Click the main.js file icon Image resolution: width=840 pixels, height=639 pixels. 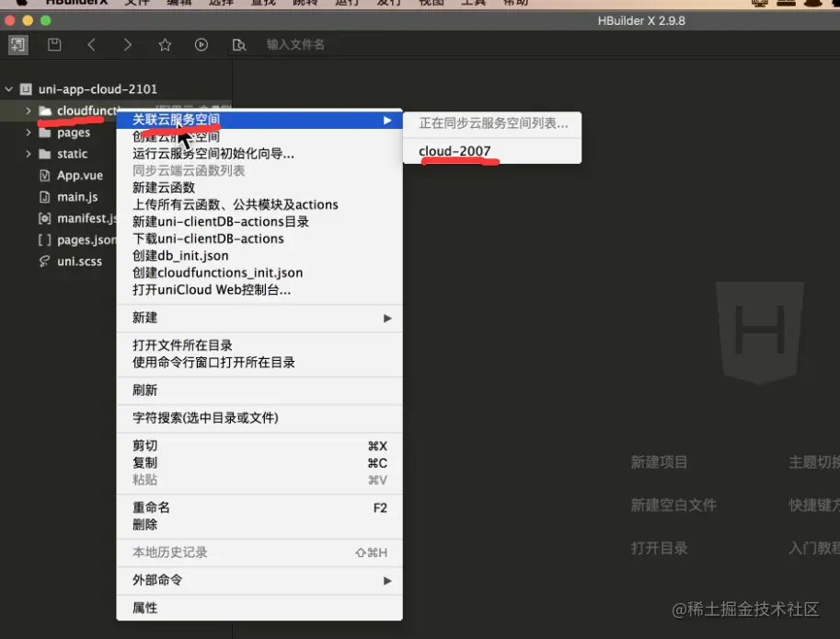coord(45,197)
